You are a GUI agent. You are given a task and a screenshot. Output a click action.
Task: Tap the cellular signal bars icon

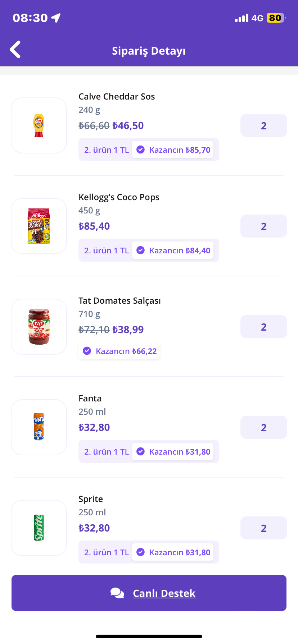click(241, 18)
